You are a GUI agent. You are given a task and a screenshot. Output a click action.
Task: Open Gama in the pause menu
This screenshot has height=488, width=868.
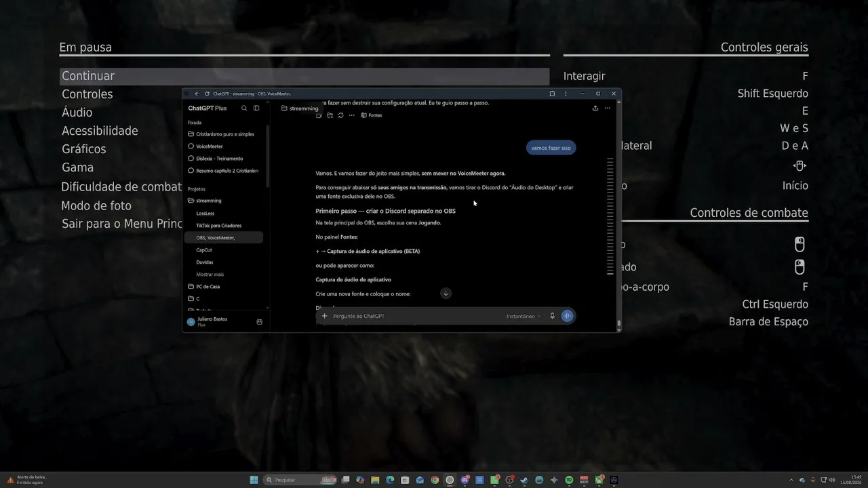click(77, 167)
